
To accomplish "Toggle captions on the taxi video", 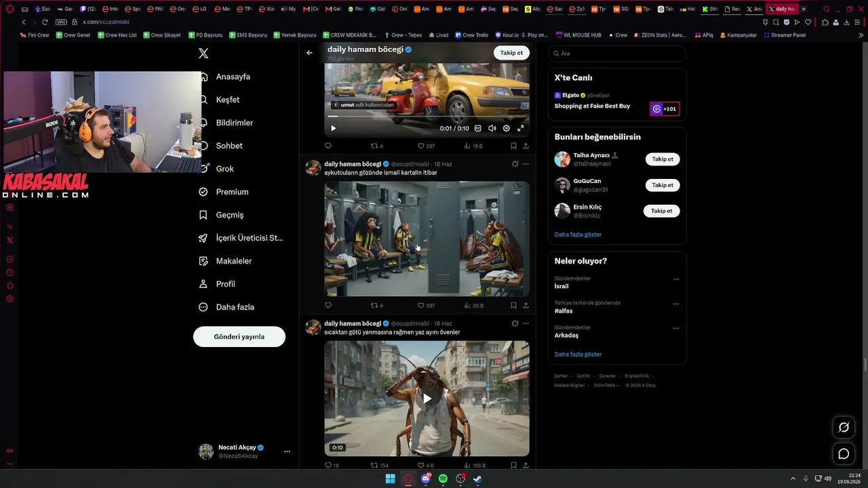I will coord(477,128).
